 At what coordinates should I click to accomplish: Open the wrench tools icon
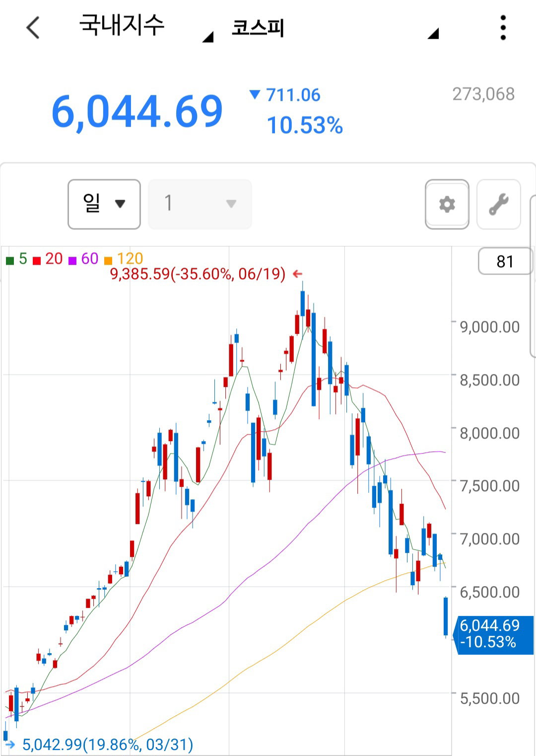coord(498,204)
